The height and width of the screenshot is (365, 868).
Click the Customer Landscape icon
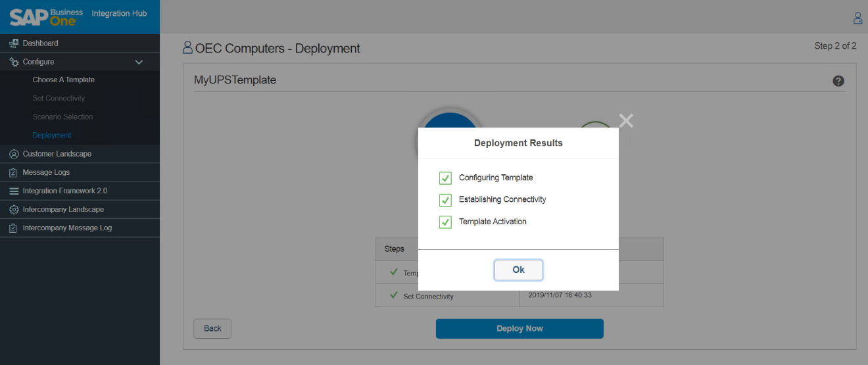(14, 154)
